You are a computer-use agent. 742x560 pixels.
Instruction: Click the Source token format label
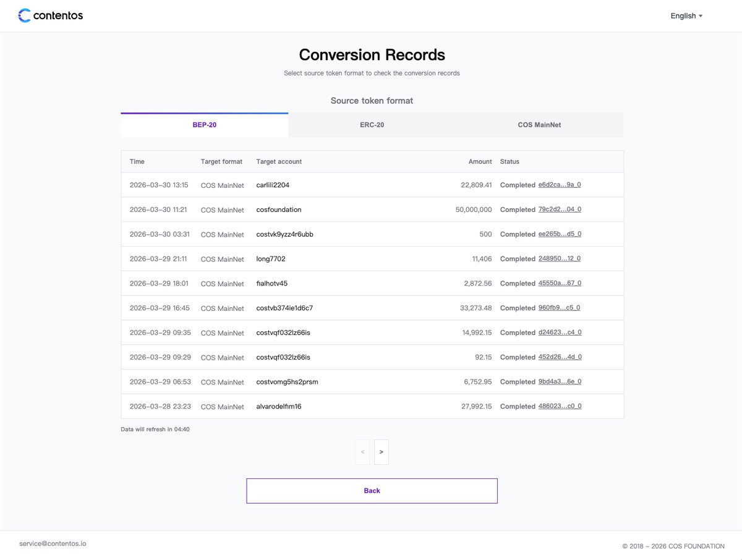[372, 100]
